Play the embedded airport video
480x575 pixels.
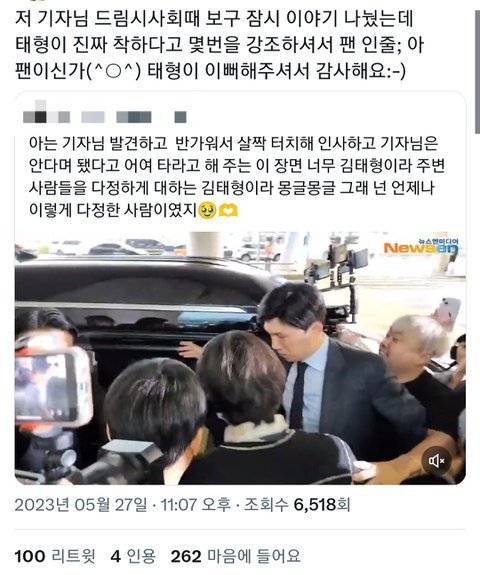240,358
